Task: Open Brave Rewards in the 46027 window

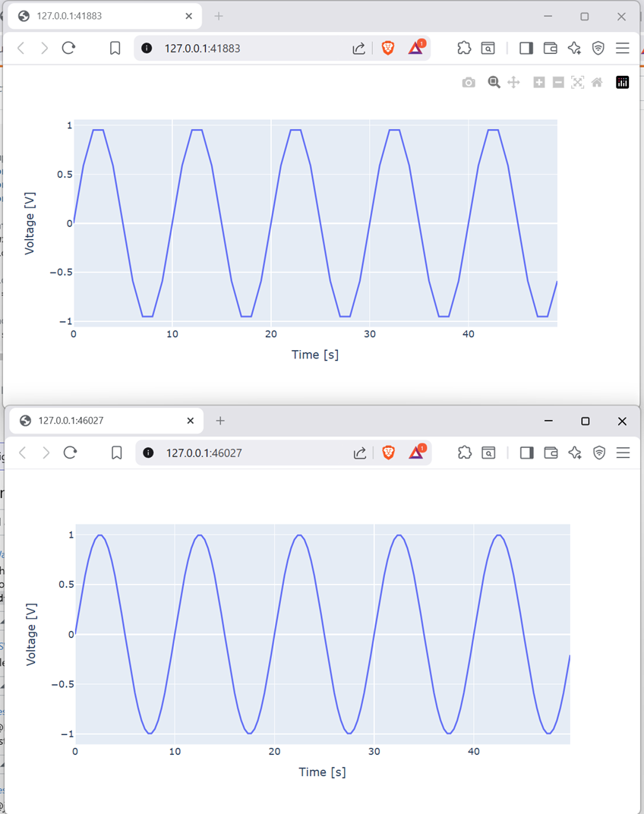Action: (417, 453)
